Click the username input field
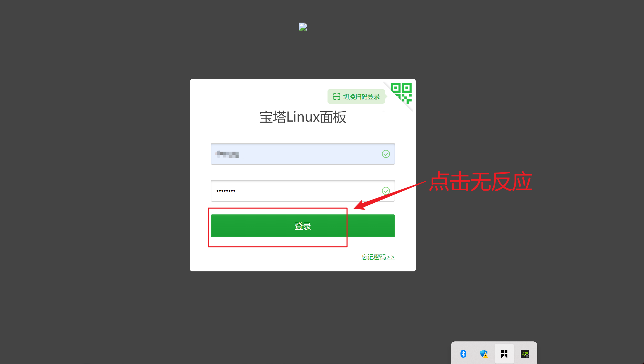644x364 pixels. click(303, 154)
